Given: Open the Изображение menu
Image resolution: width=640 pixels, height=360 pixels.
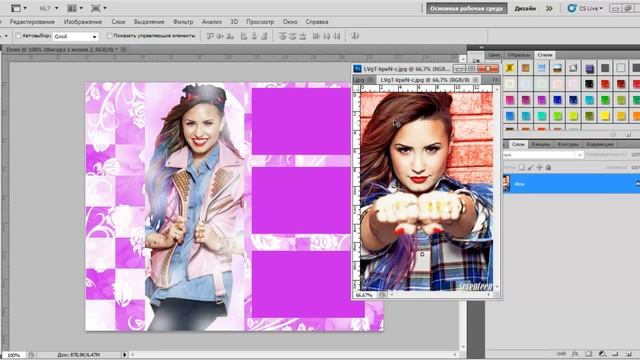Looking at the screenshot, I should click(83, 22).
